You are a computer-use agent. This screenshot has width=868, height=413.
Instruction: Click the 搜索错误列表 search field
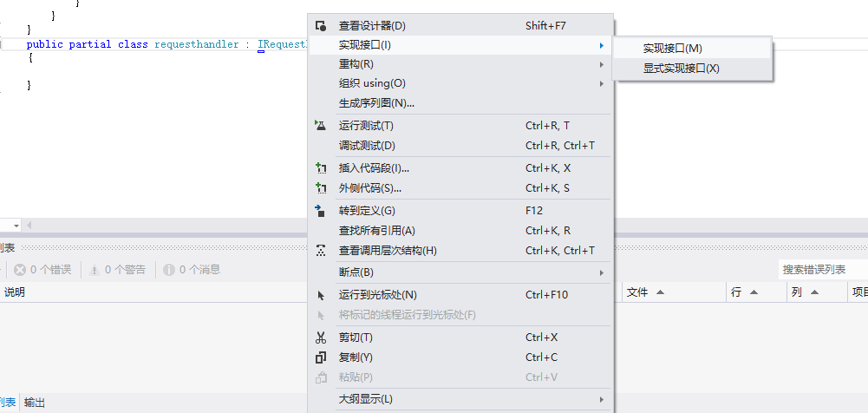click(823, 270)
